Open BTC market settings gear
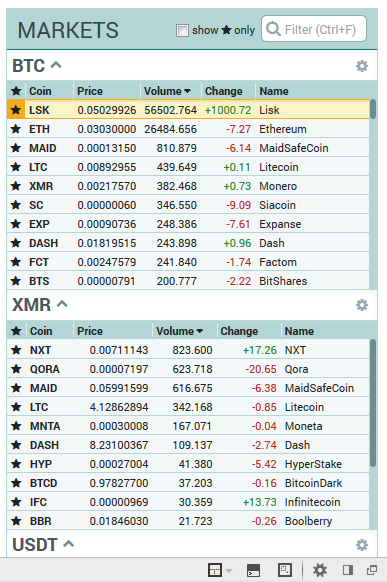387x582 pixels. tap(362, 66)
